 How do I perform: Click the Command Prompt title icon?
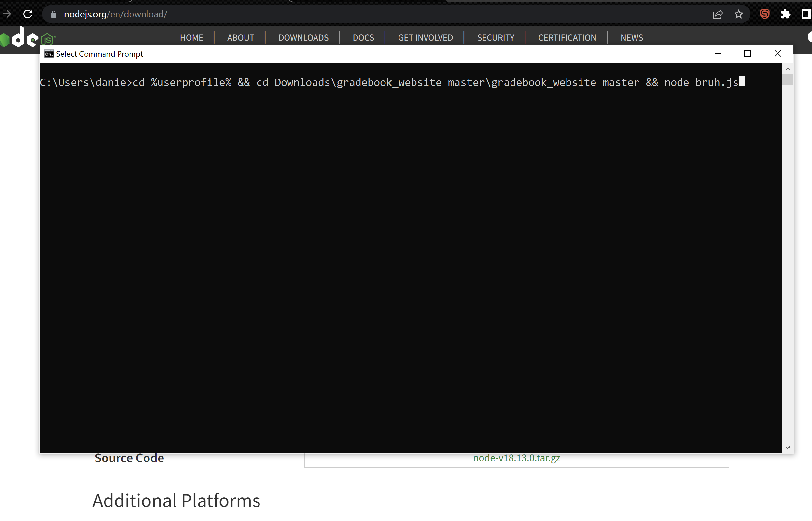[49, 54]
